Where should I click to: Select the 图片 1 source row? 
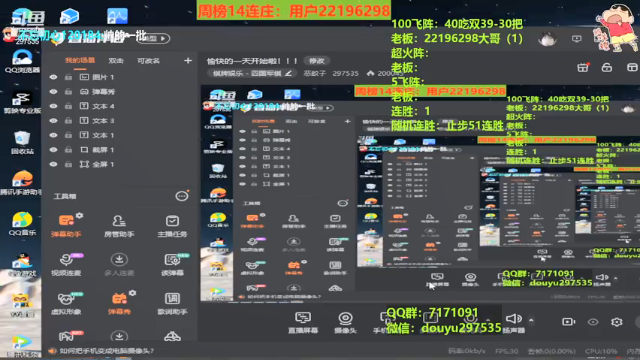(120, 77)
